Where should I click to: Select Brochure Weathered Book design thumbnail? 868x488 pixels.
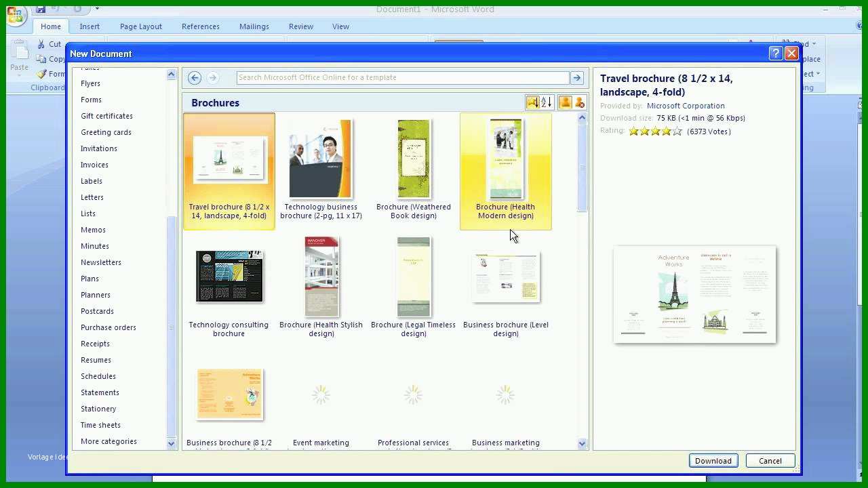point(414,159)
